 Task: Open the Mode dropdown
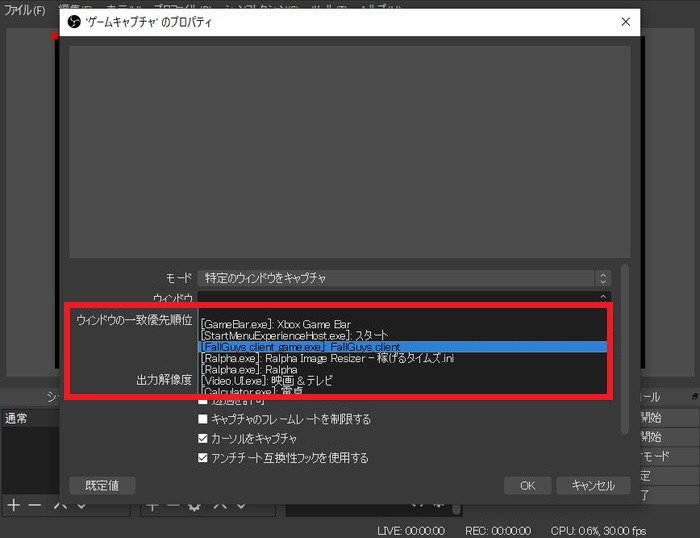404,278
